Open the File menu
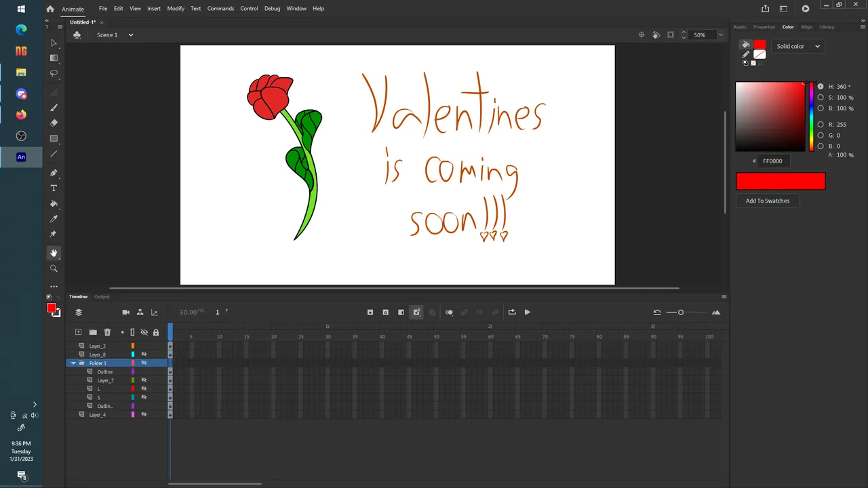 click(103, 9)
